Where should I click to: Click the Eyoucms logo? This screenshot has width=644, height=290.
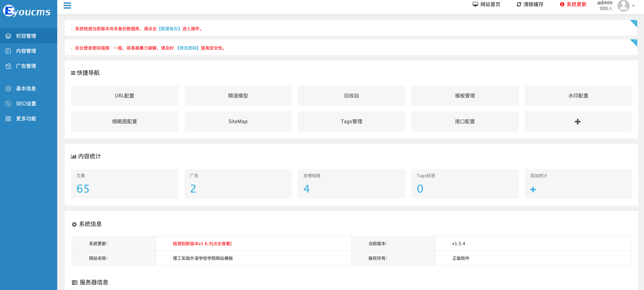(x=27, y=11)
